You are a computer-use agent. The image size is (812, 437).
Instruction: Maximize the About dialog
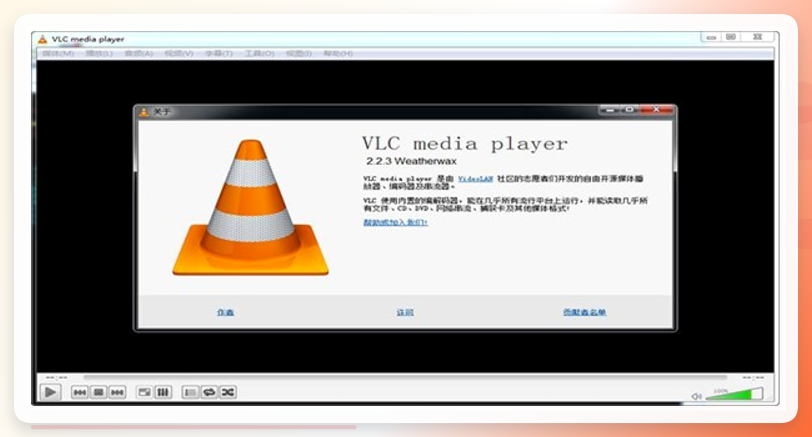pos(629,110)
